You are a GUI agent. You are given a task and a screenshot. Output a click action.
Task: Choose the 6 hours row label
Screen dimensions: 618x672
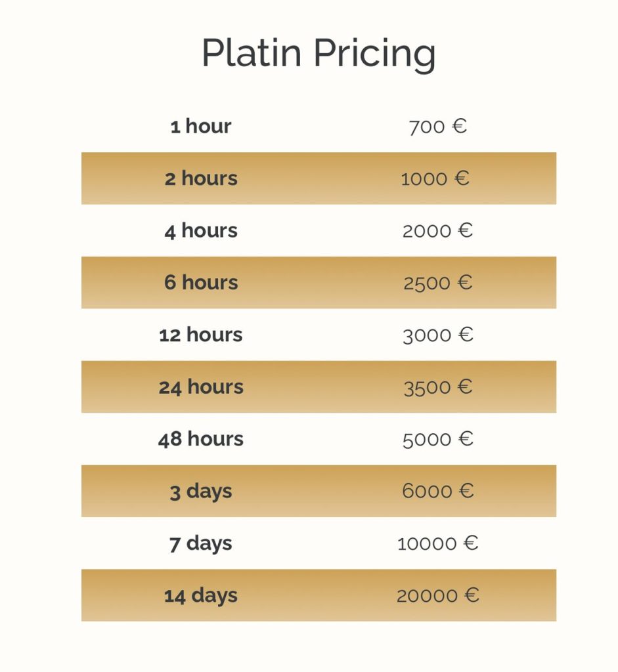point(201,283)
